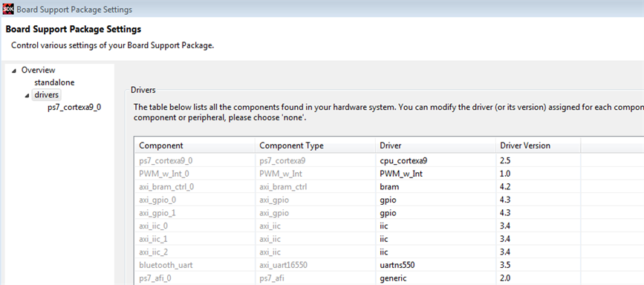Click the Component Type column header

pos(315,145)
